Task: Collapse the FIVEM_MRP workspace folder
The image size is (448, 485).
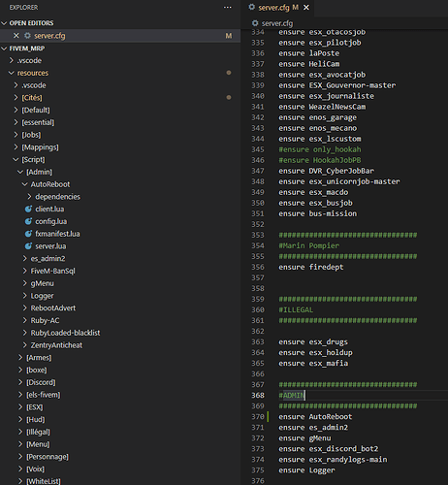Action: (x=4, y=48)
